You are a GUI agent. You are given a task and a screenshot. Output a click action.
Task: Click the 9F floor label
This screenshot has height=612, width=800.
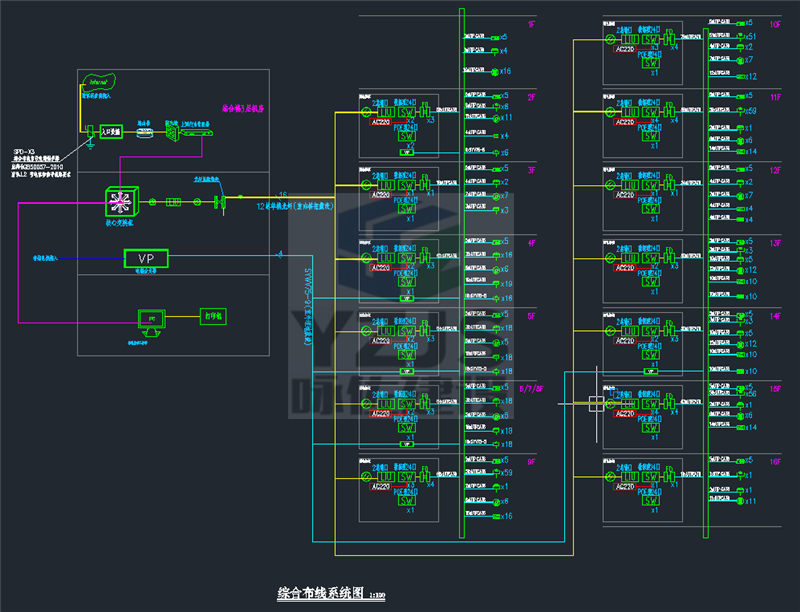(x=532, y=462)
